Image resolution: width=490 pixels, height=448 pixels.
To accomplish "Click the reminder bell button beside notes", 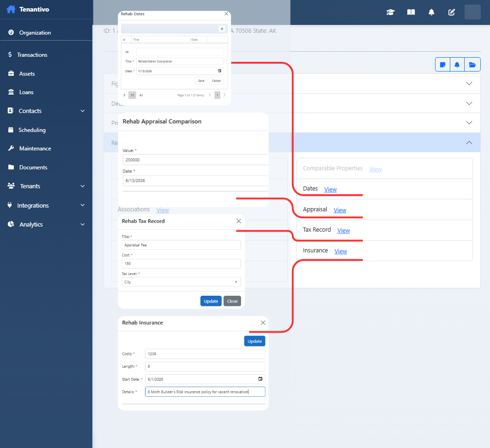I will [x=457, y=65].
